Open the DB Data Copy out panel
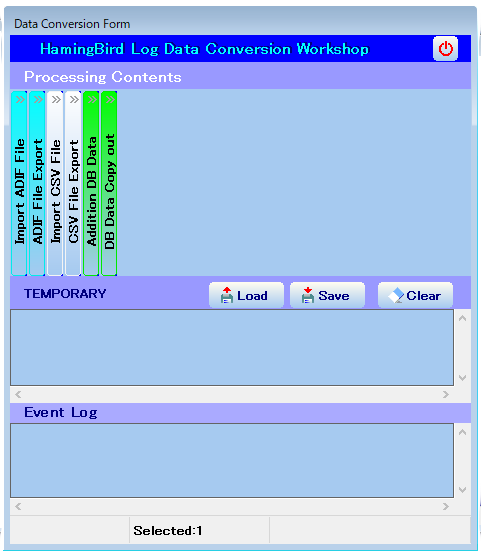Viewport: 481px width, 556px height. [x=109, y=183]
